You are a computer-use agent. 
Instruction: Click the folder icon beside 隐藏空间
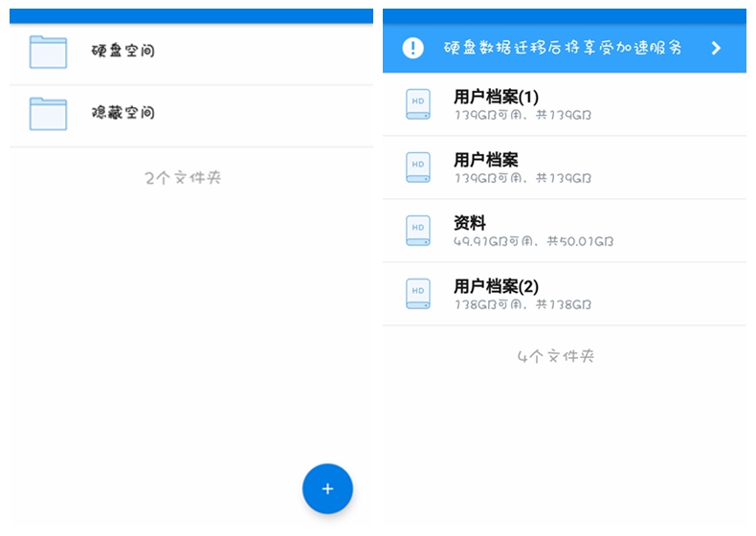[x=48, y=114]
